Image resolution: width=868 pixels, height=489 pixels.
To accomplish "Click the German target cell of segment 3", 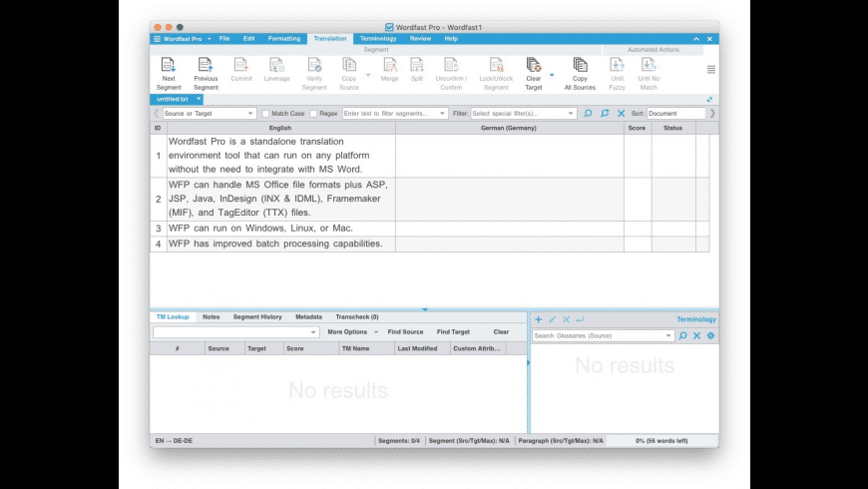I will pos(510,229).
